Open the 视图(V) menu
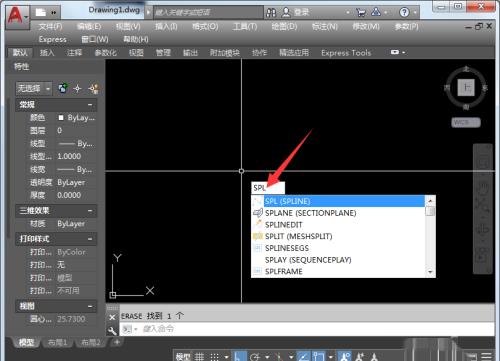The width and height of the screenshot is (500, 361). click(x=128, y=26)
